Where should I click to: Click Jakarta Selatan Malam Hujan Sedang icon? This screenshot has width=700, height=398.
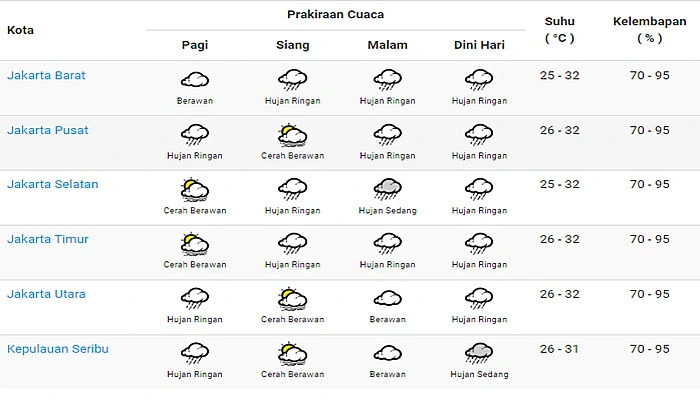point(388,189)
